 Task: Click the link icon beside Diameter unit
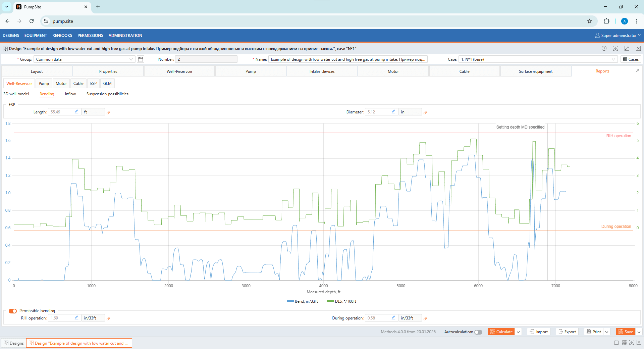click(x=425, y=112)
